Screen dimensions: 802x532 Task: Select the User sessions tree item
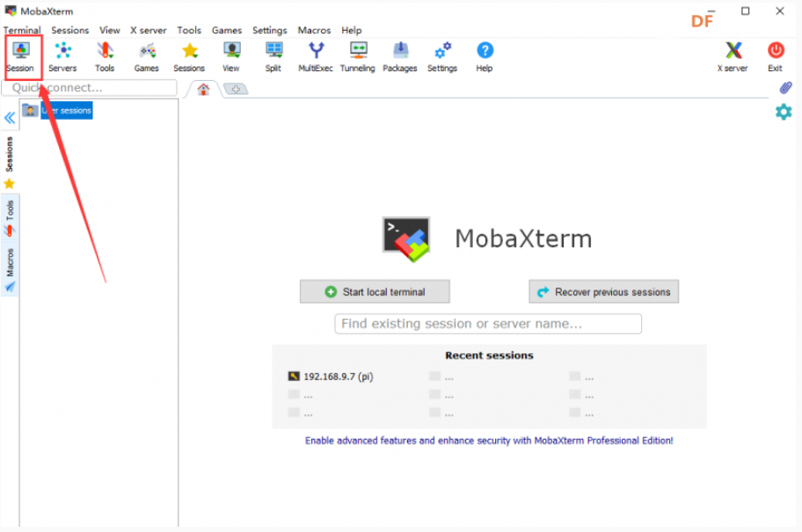pyautogui.click(x=67, y=111)
